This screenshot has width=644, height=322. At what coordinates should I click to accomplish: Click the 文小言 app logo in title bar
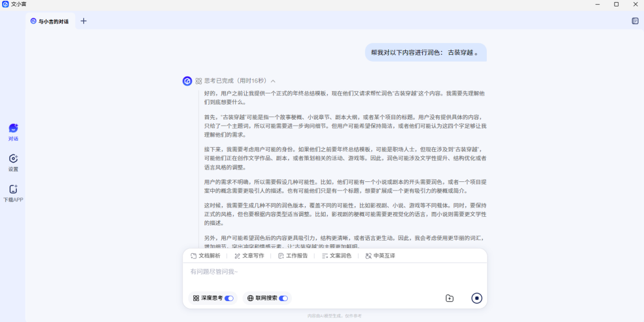[5, 4]
